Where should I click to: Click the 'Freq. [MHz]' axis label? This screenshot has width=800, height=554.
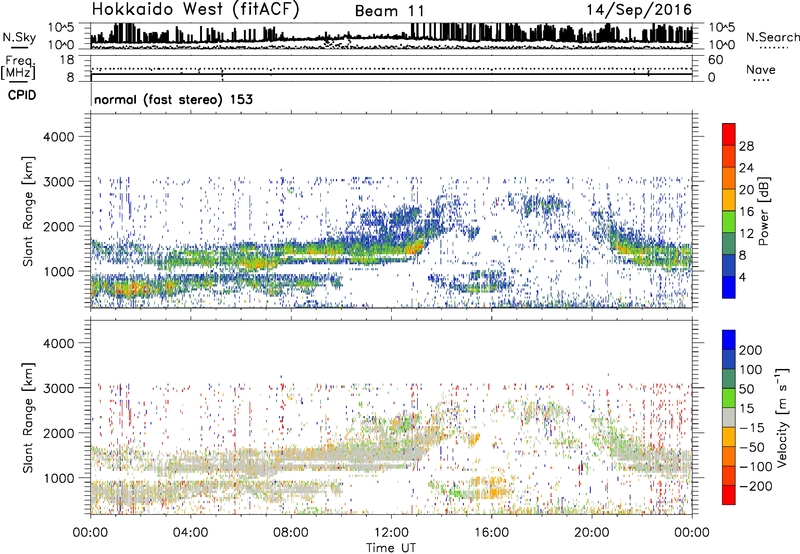pos(18,67)
